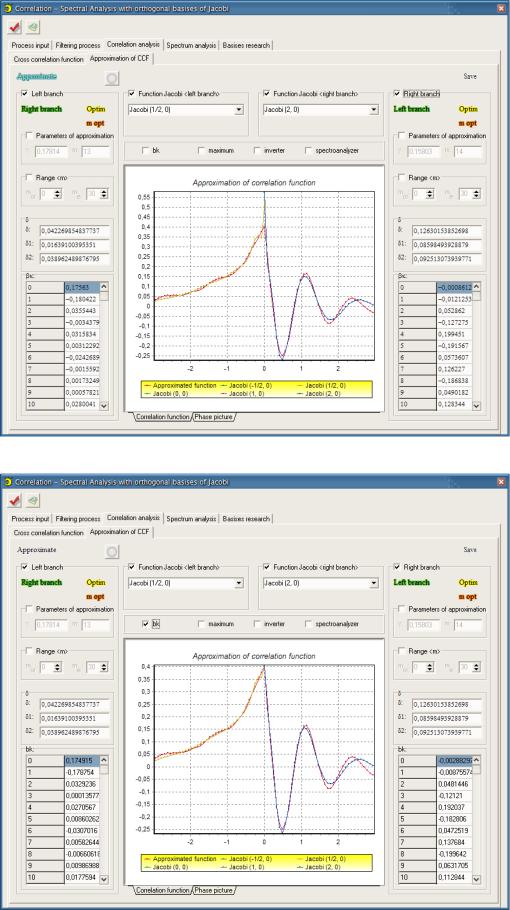510x910 pixels.
Task: Select bk cell 0,17563 in upper window
Action: click(x=82, y=287)
